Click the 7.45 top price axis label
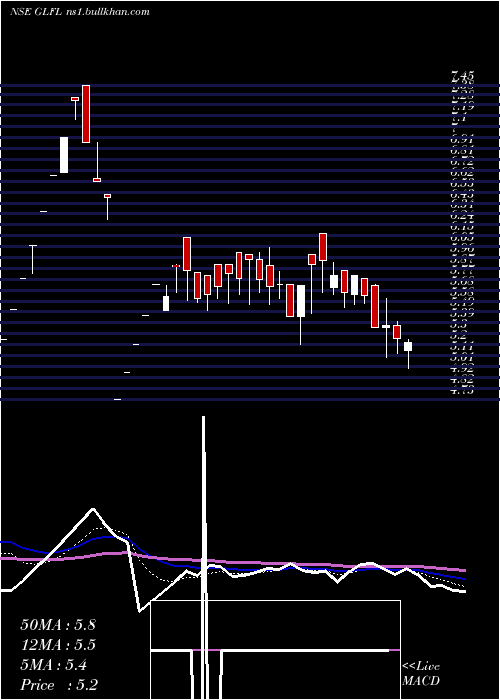Image resolution: width=500 pixels, height=700 pixels. pyautogui.click(x=462, y=77)
